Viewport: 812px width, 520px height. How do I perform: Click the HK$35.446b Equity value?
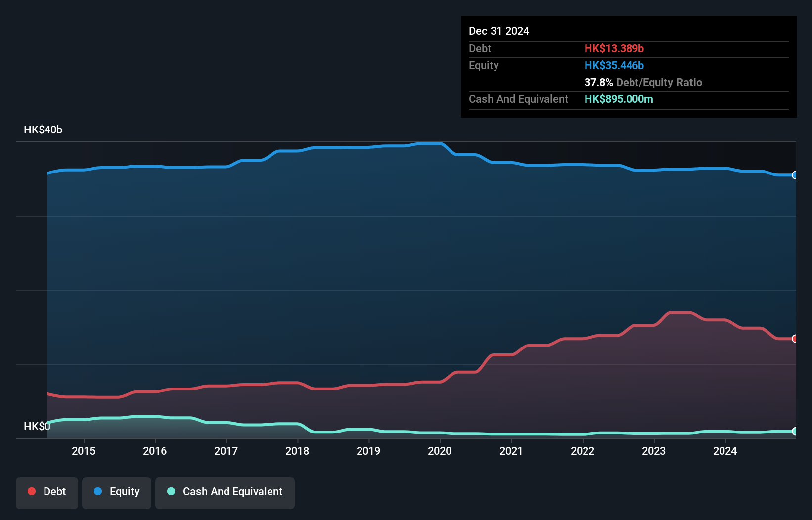[x=614, y=65]
